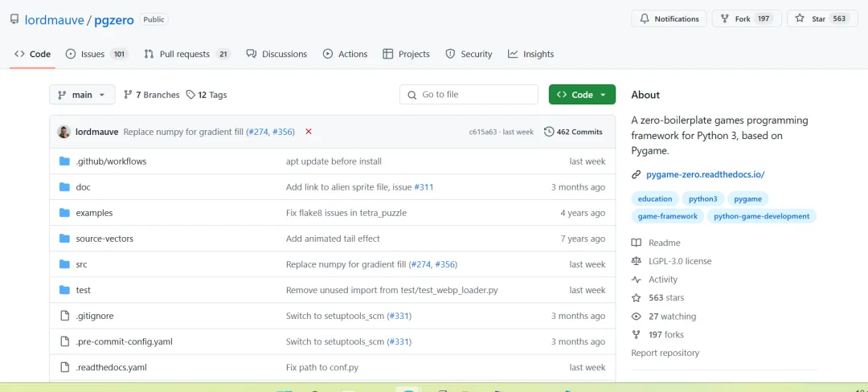
Task: Click the repository book icon beside lordmauve
Action: tap(14, 19)
